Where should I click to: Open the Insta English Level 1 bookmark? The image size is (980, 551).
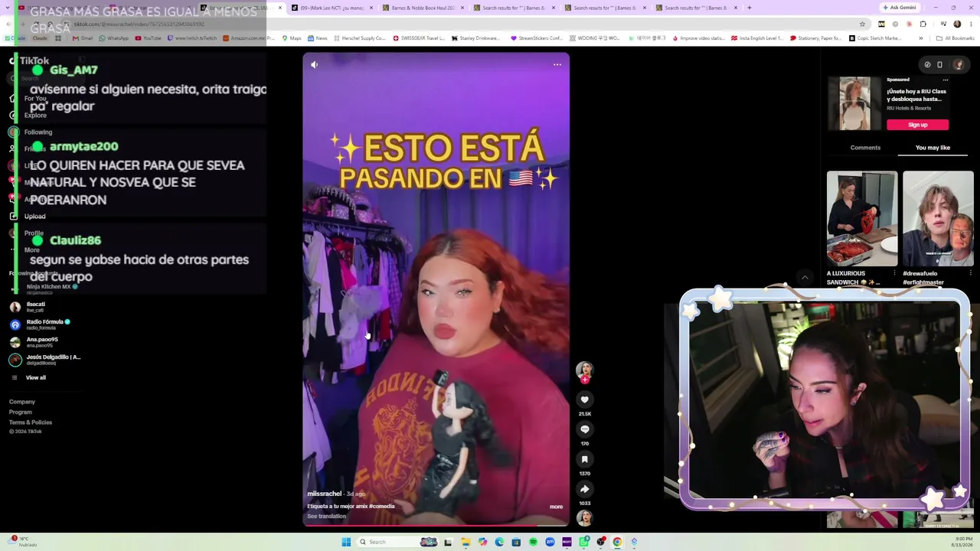point(757,38)
